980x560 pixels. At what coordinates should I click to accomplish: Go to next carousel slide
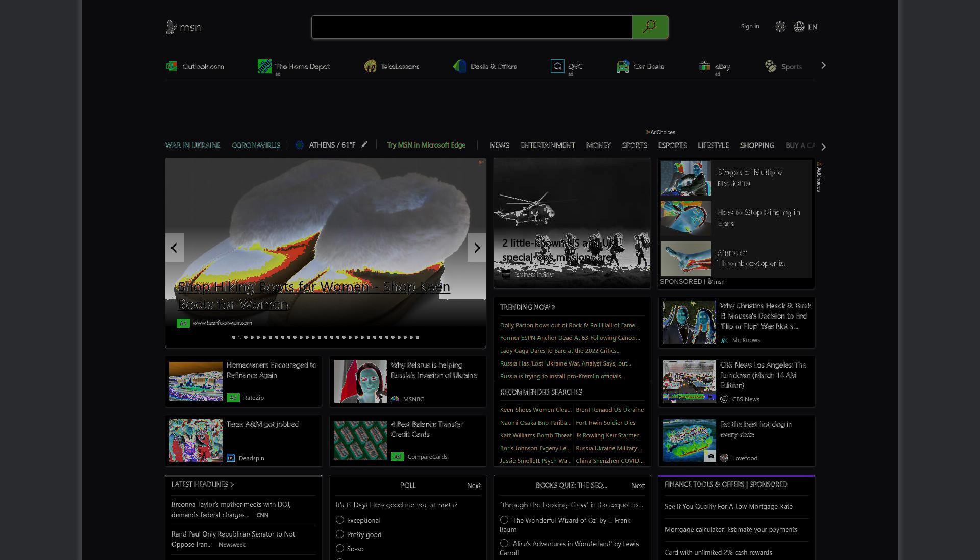pyautogui.click(x=477, y=248)
